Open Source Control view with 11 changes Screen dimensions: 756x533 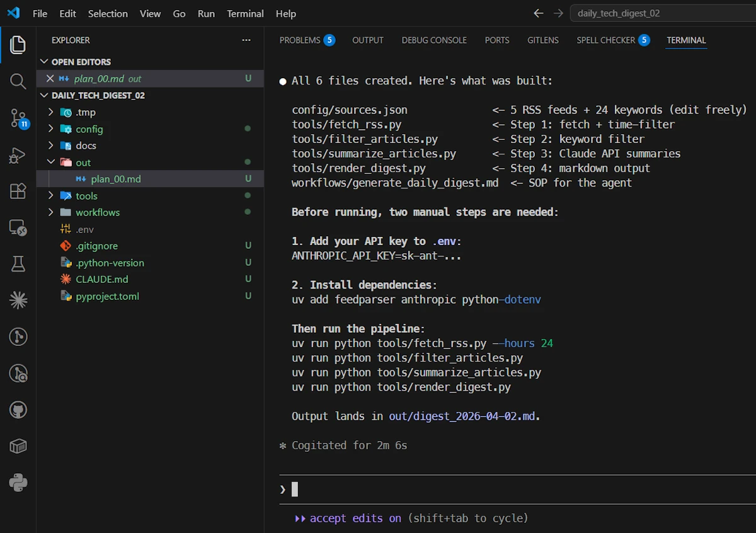18,118
